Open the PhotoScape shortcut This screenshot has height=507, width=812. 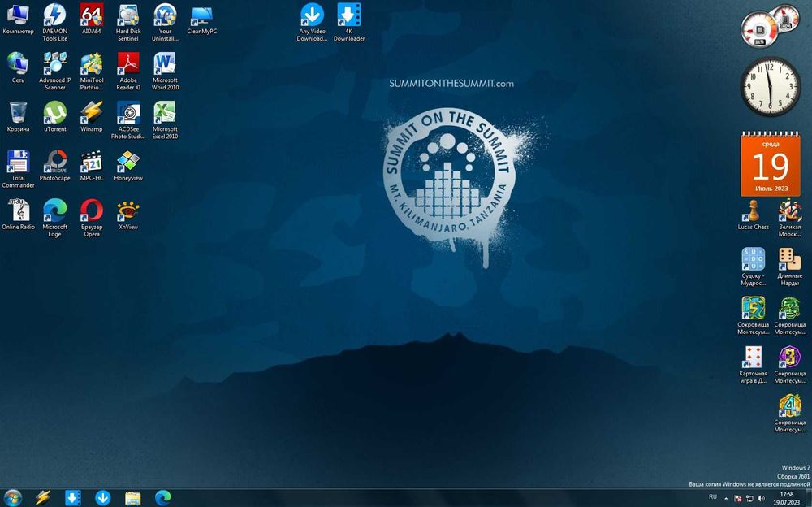tap(55, 166)
